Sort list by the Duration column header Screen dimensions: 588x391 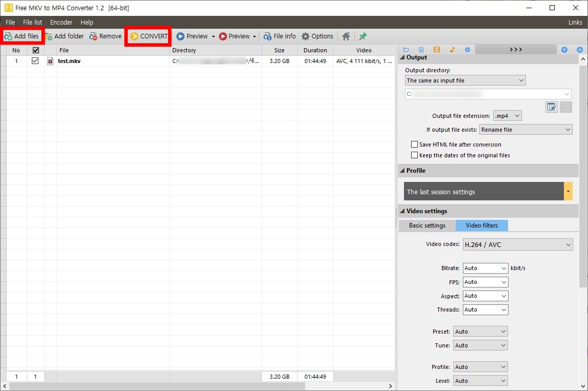tap(315, 50)
